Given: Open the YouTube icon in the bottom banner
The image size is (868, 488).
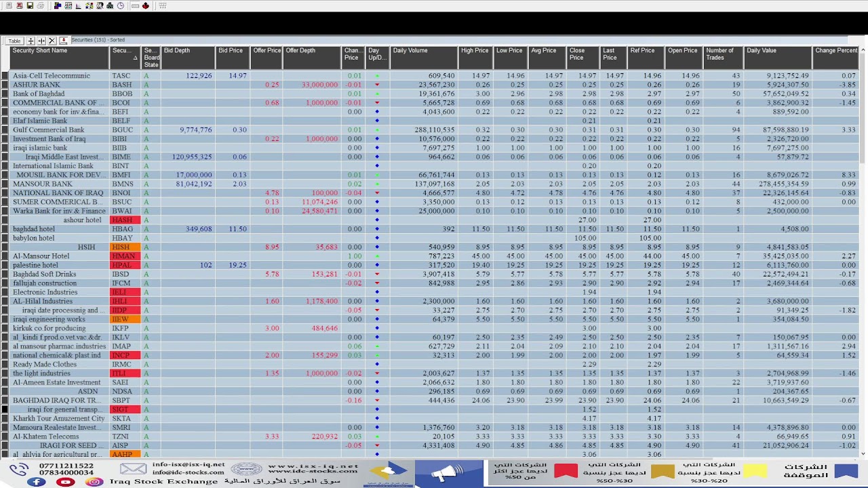Looking at the screenshot, I should (x=65, y=482).
